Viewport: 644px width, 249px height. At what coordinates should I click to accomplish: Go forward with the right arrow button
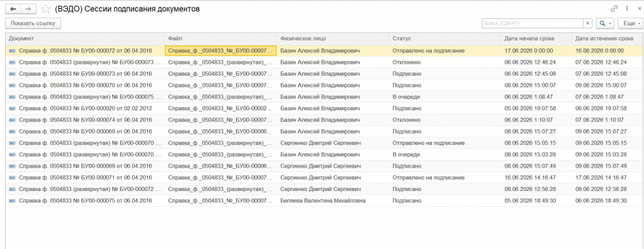tap(28, 9)
